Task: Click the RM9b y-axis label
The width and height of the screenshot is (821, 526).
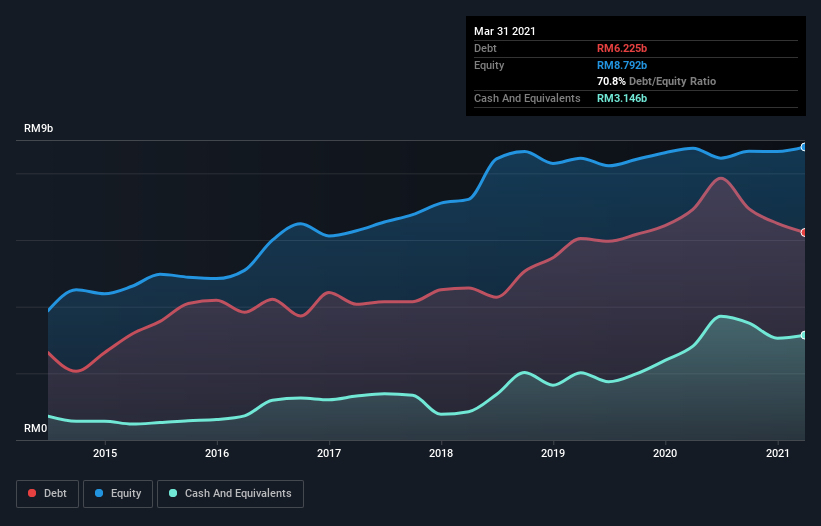Action: tap(38, 128)
